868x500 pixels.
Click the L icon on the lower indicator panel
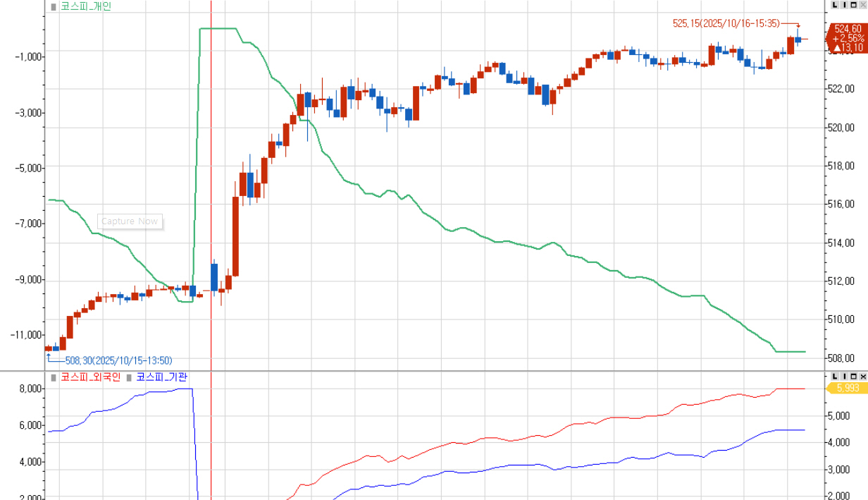[x=836, y=376]
